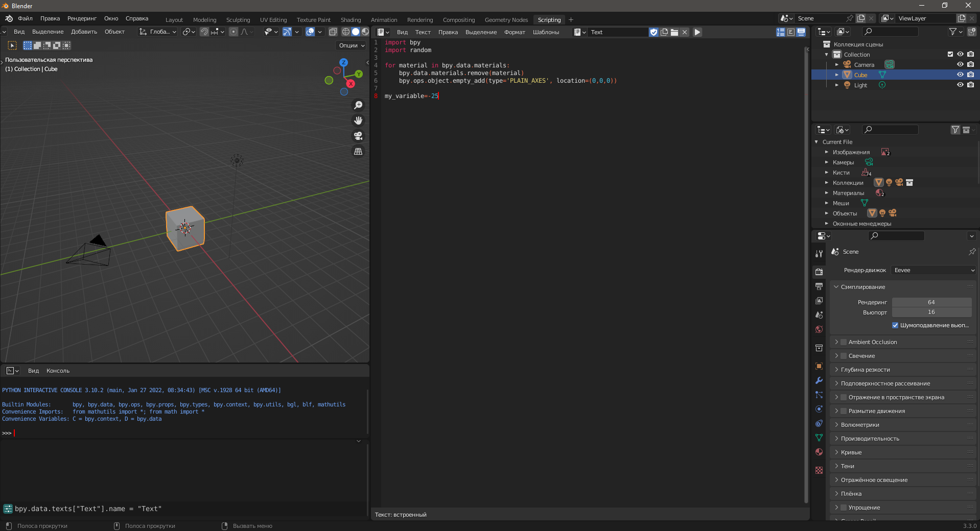980x531 pixels.
Task: Add new collection in outliner header
Action: coord(971,32)
